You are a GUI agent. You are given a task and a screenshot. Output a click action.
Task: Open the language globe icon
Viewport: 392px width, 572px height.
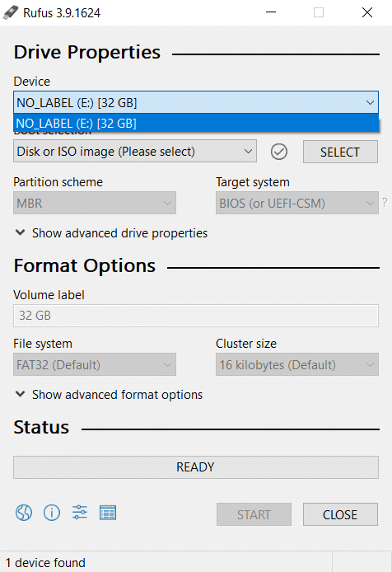coord(24,513)
